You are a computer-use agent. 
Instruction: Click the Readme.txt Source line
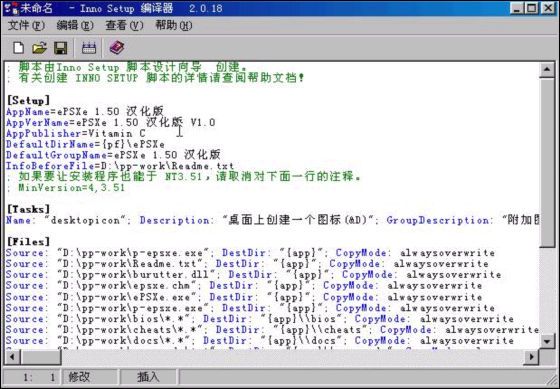[247, 264]
